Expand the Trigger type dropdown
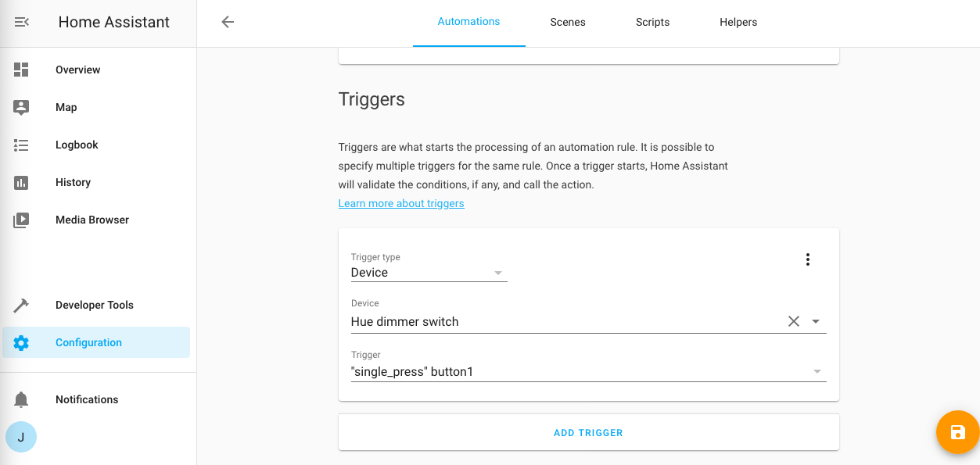This screenshot has height=465, width=980. pos(498,273)
